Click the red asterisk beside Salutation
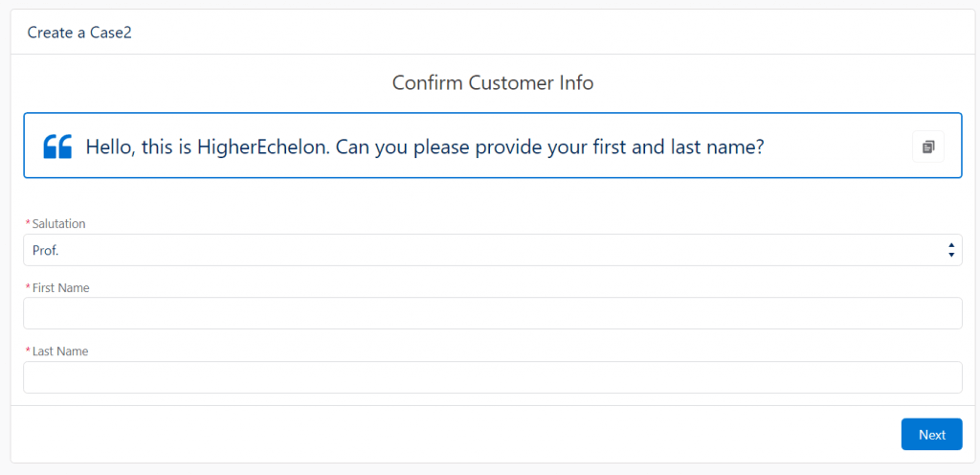The height and width of the screenshot is (475, 980). click(x=28, y=224)
